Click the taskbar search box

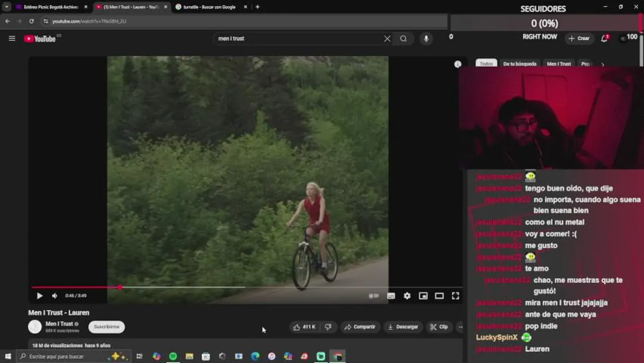point(73,356)
